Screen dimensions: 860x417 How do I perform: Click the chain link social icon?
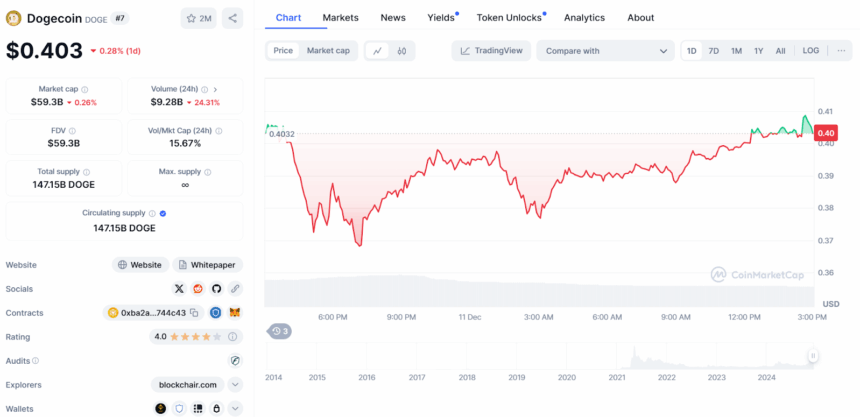pos(235,289)
